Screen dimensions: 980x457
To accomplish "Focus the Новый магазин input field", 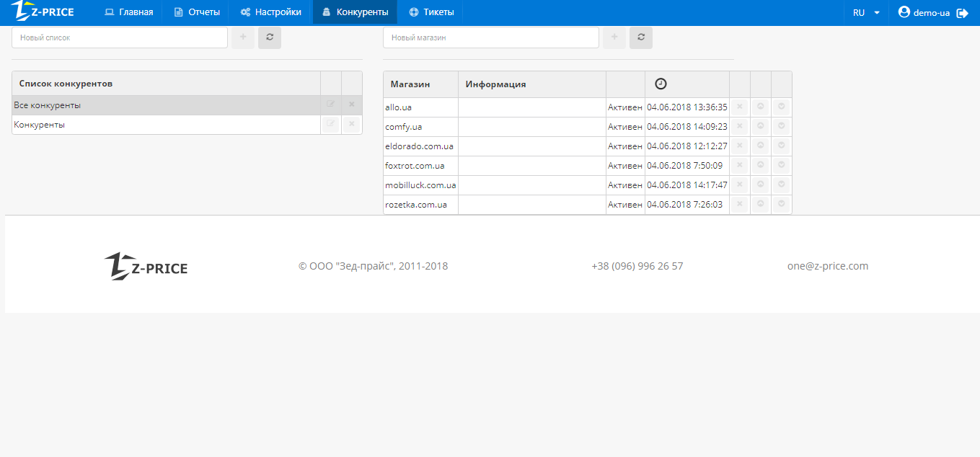I will coord(490,37).
